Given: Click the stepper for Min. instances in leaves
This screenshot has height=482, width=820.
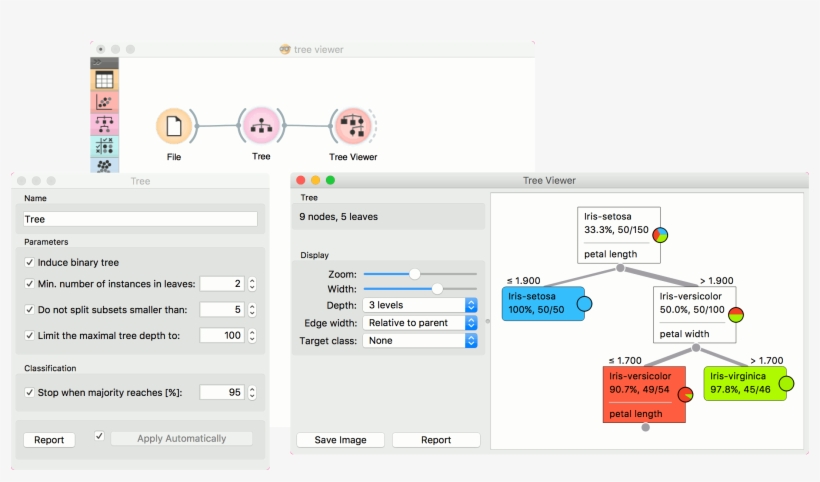Looking at the screenshot, I should pos(252,284).
